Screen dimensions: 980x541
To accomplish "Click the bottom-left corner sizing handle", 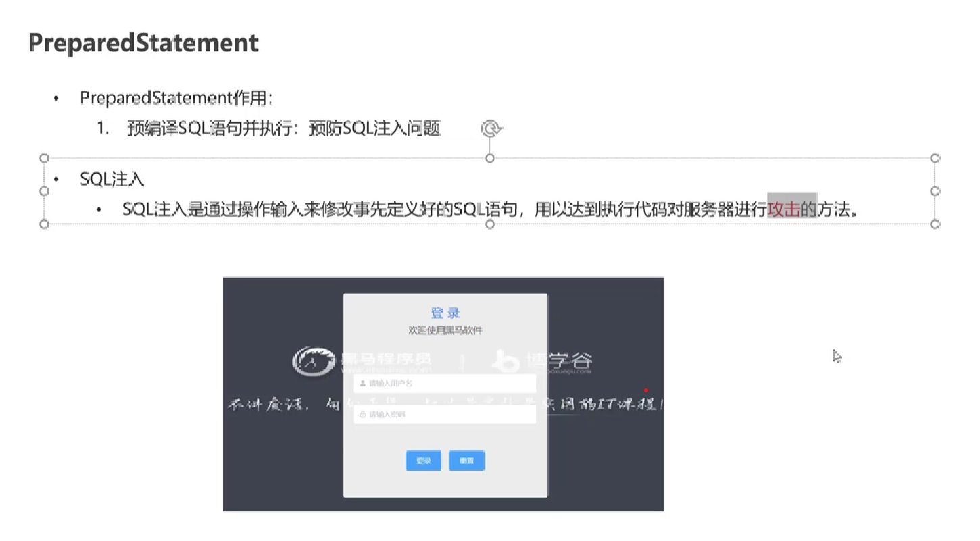I will (x=44, y=224).
